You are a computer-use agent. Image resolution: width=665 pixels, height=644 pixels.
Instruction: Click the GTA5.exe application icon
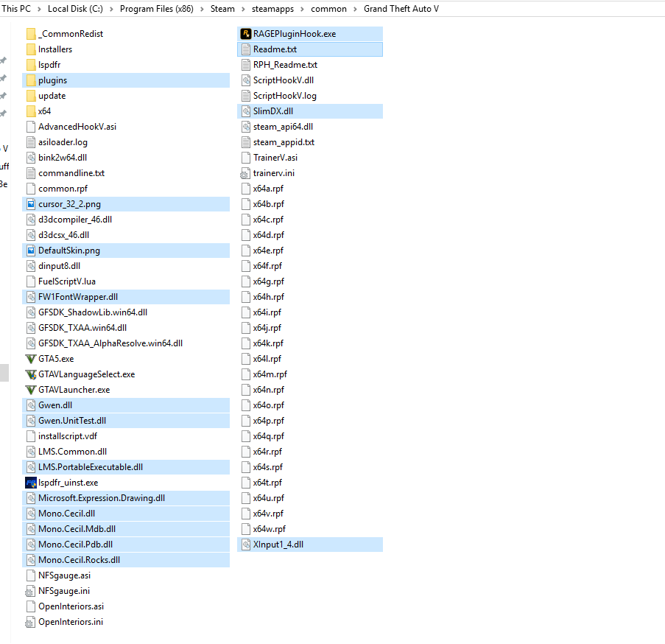click(30, 359)
